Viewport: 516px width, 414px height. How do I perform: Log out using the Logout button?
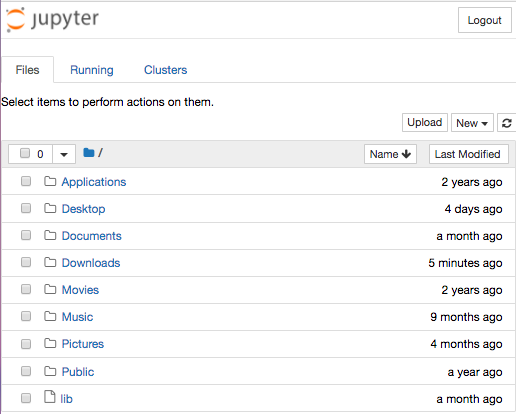pyautogui.click(x=485, y=20)
